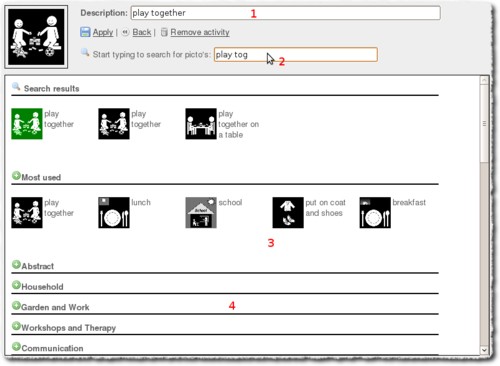This screenshot has width=500, height=366.
Task: Choose play together pictogram under Most used
Action: pyautogui.click(x=27, y=213)
